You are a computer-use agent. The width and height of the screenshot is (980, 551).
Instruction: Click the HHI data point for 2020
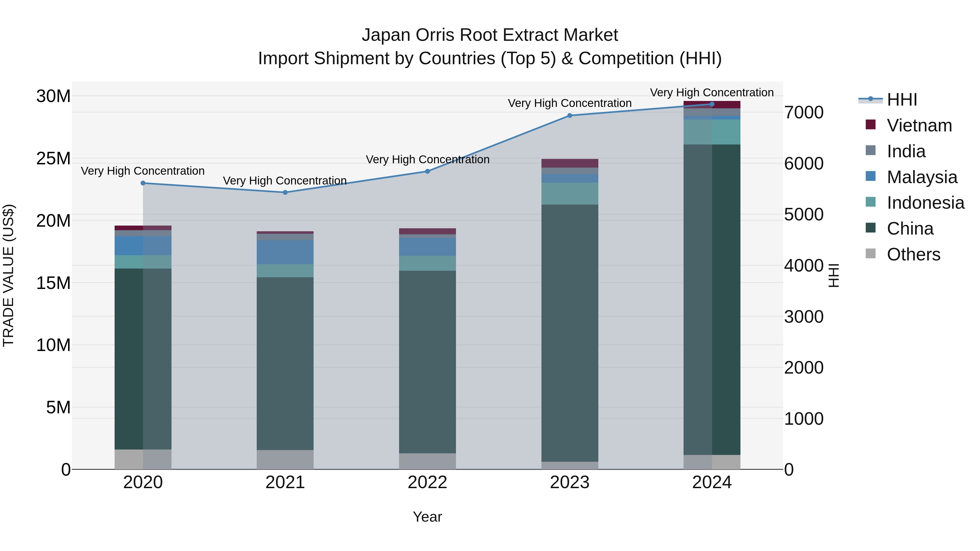pos(143,183)
